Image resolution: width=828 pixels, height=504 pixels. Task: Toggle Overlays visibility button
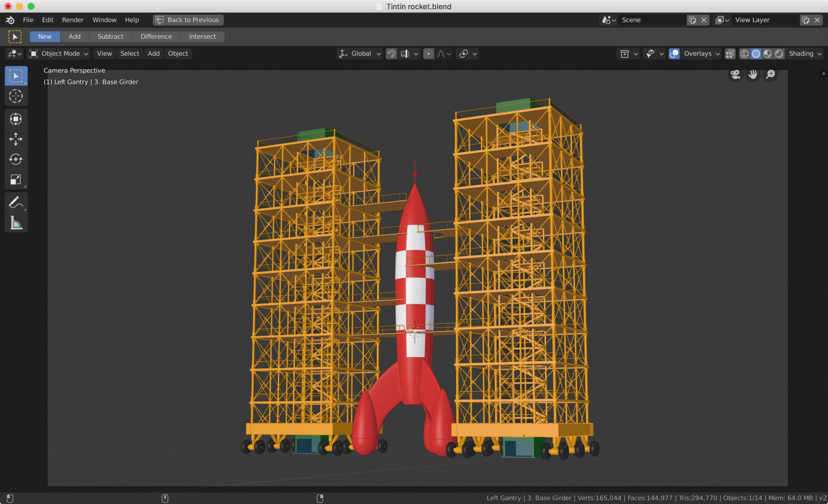(674, 54)
